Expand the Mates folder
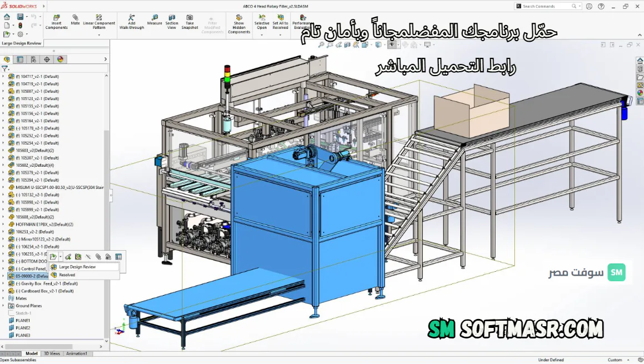This screenshot has width=644, height=364. [3, 298]
